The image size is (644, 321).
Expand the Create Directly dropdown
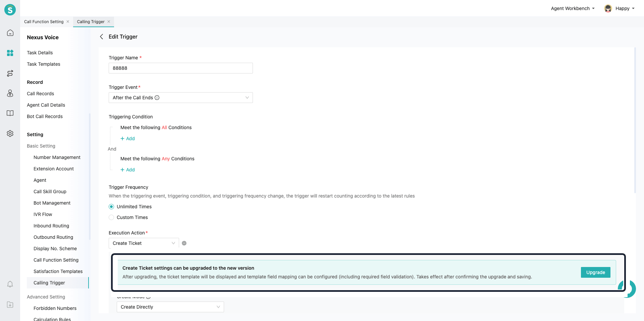coord(170,307)
